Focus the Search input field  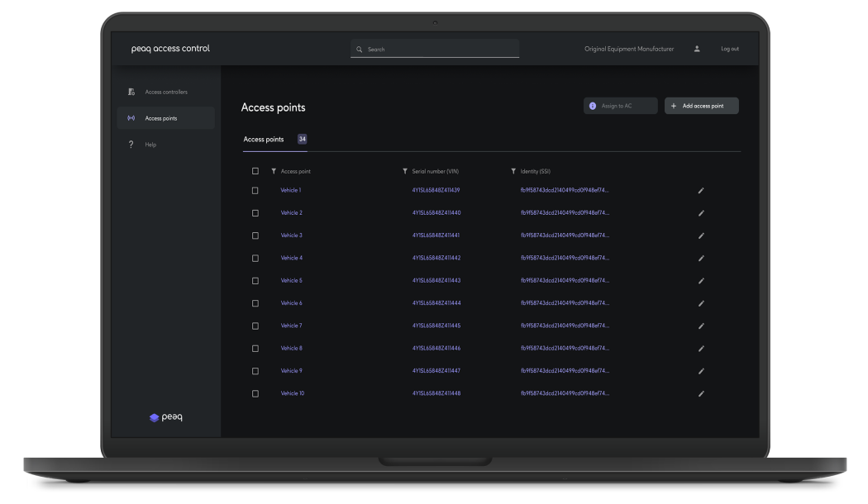coord(435,49)
